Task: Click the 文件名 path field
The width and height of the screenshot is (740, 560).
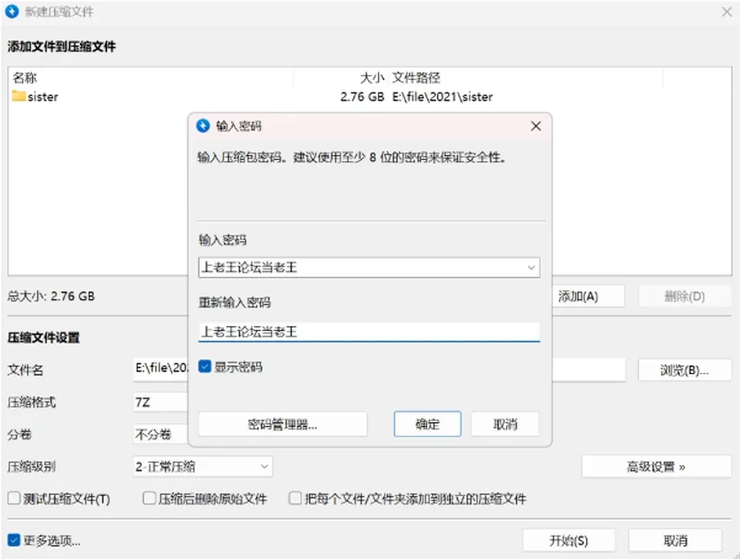Action: [161, 368]
